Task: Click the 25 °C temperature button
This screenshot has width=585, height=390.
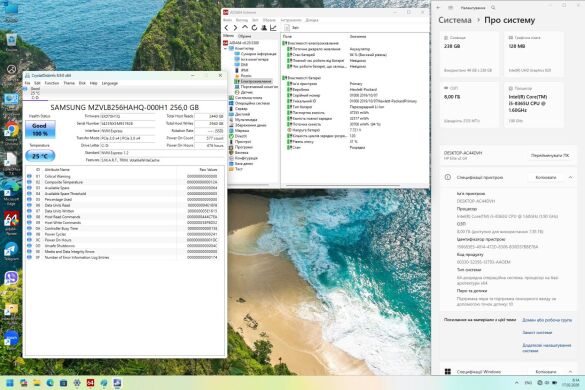Action: (x=40, y=156)
